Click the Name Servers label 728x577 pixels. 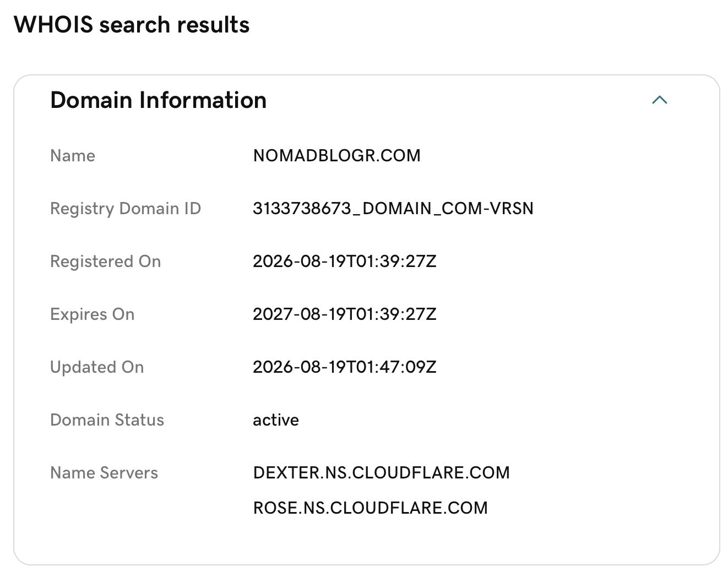[x=104, y=473]
